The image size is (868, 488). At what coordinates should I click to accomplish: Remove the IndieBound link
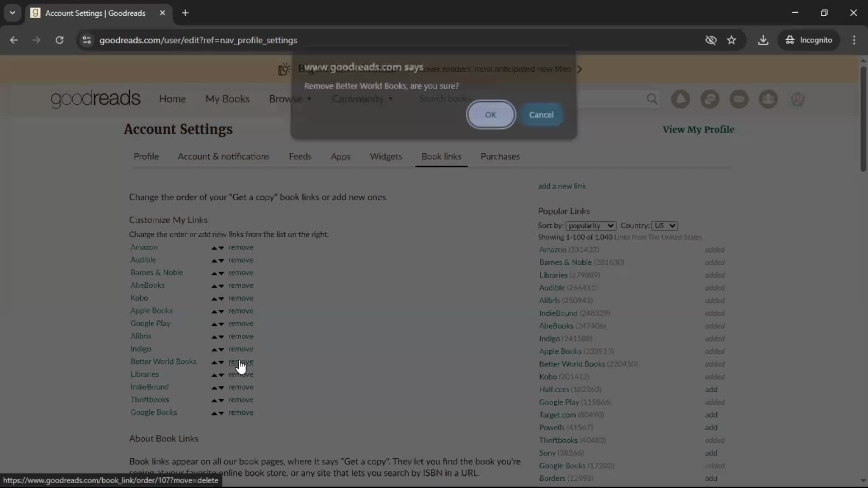241,387
